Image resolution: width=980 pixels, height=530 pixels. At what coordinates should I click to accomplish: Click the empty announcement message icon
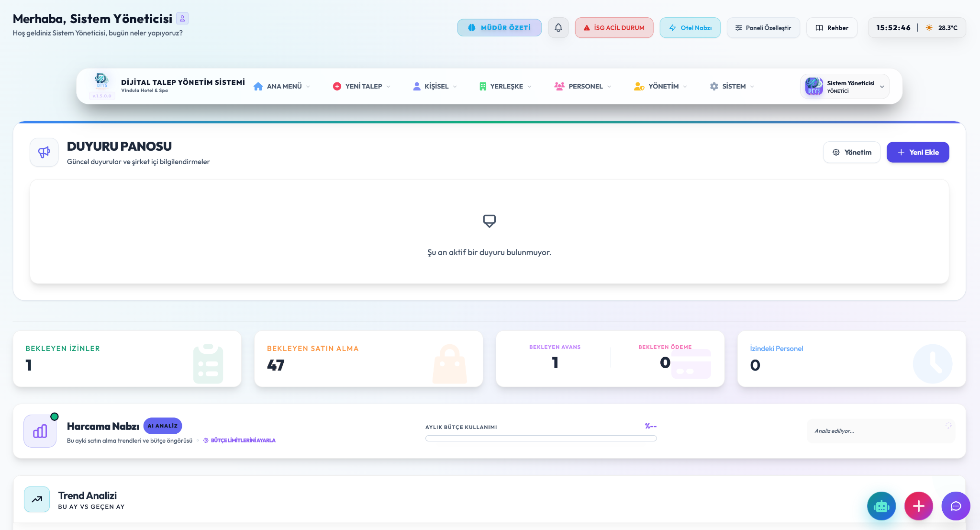pos(489,221)
